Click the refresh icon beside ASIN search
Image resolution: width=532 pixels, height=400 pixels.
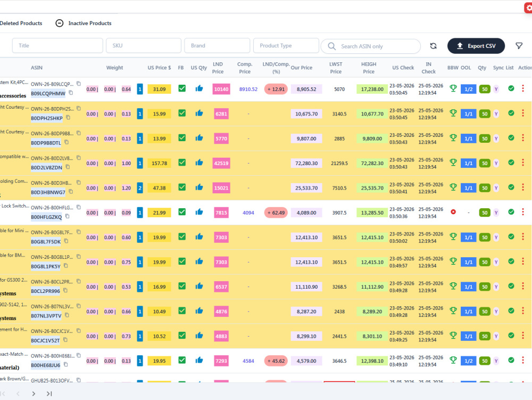(x=433, y=46)
